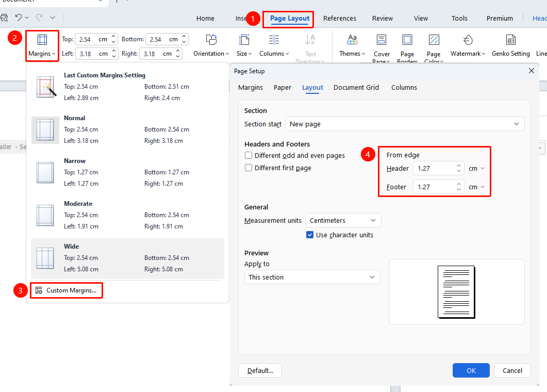Click the Undo arrow icon

pyautogui.click(x=19, y=18)
